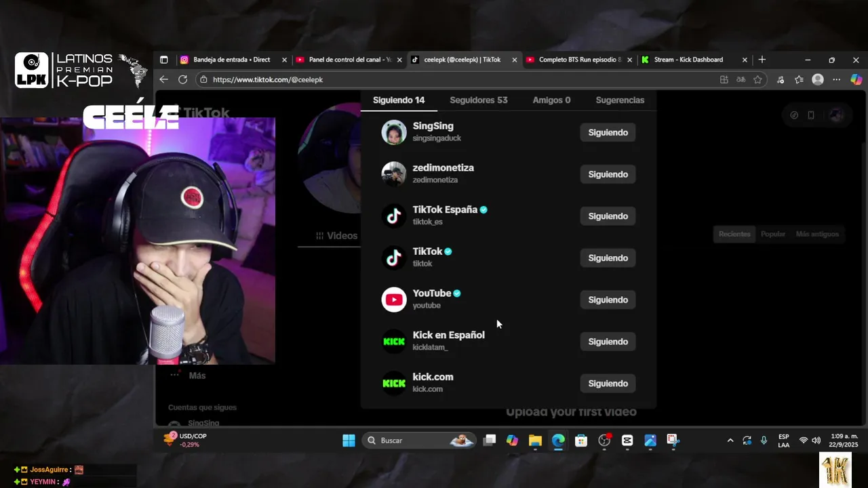The image size is (868, 488).
Task: Open the USD/COP widget on taskbar
Action: point(184,440)
